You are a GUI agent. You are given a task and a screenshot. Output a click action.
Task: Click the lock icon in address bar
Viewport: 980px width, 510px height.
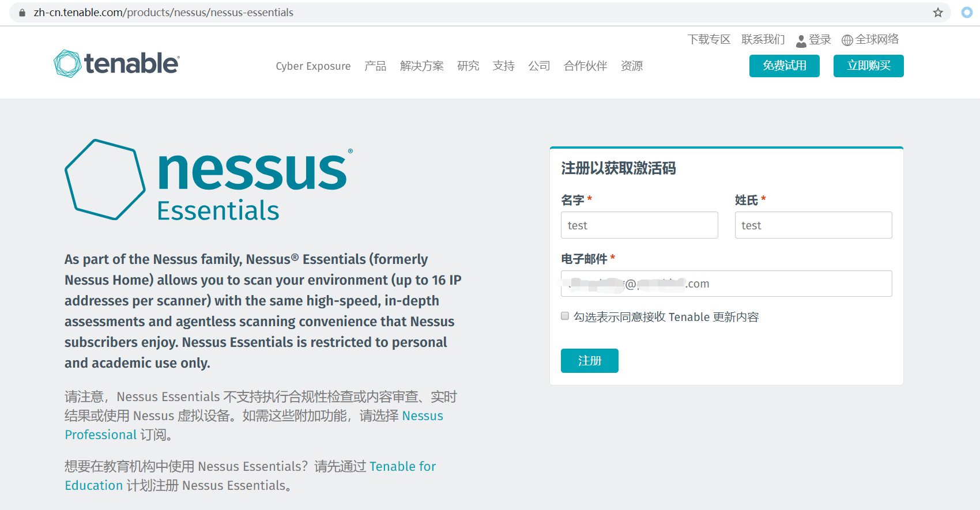click(x=22, y=13)
